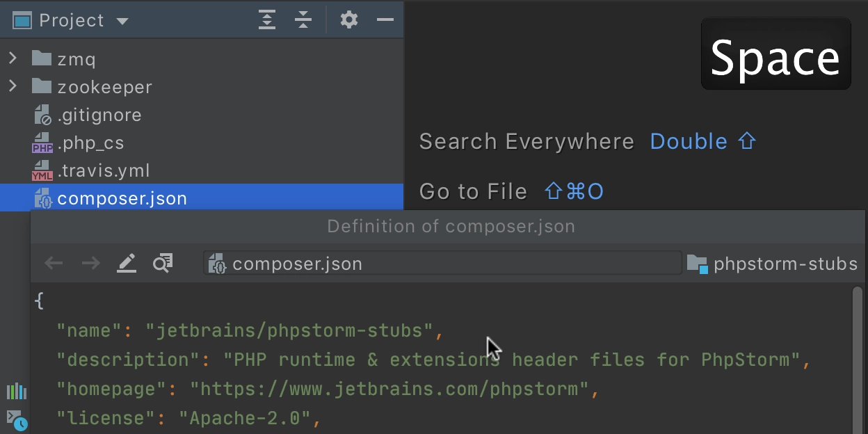868x434 pixels.
Task: Click the JSON icon beside composer.json in tree
Action: click(42, 198)
